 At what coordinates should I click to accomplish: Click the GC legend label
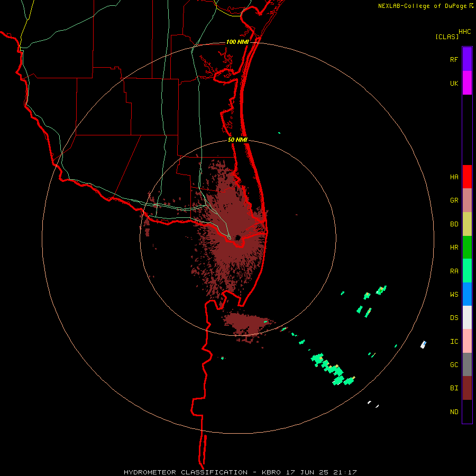click(x=454, y=365)
